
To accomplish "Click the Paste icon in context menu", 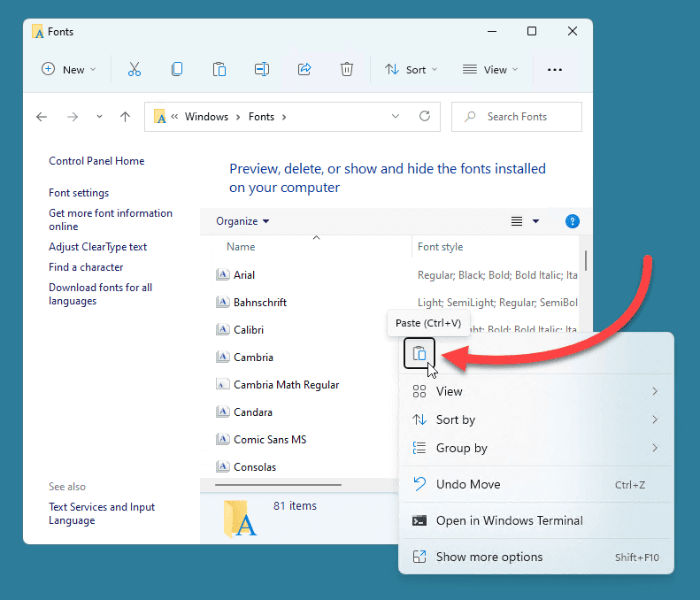I will (419, 354).
